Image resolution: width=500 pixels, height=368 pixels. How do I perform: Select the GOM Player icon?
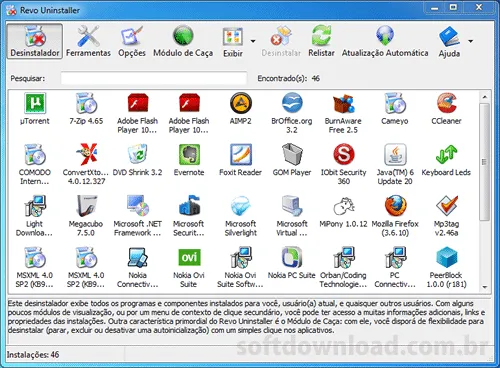(x=292, y=155)
